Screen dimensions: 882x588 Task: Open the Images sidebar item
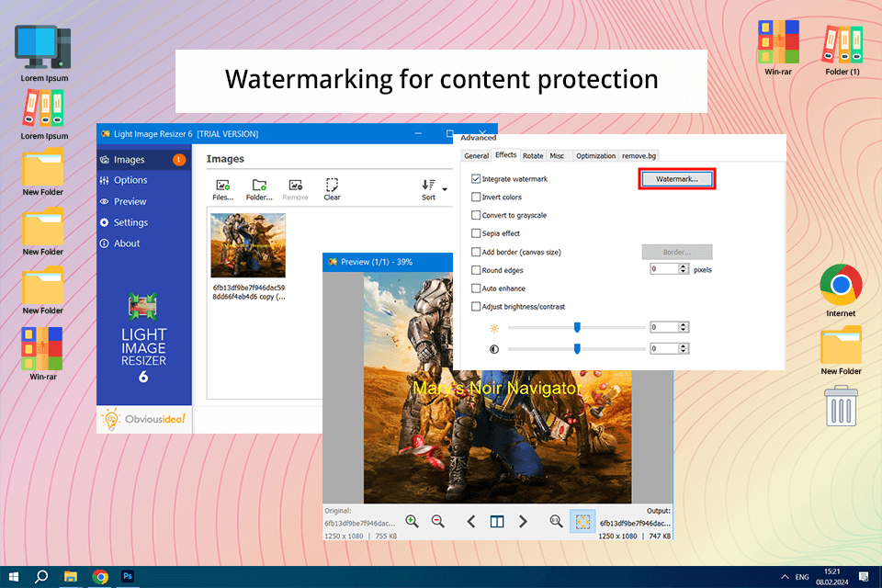144,160
